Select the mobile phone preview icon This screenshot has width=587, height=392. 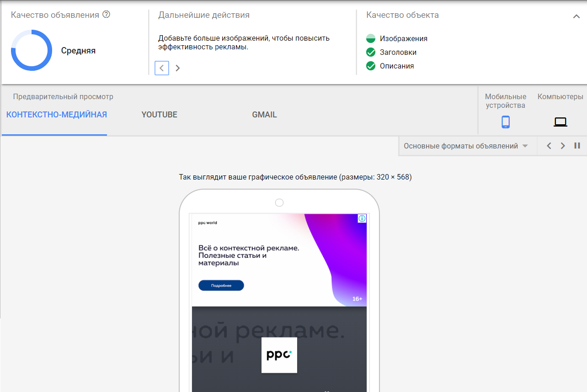(x=505, y=122)
